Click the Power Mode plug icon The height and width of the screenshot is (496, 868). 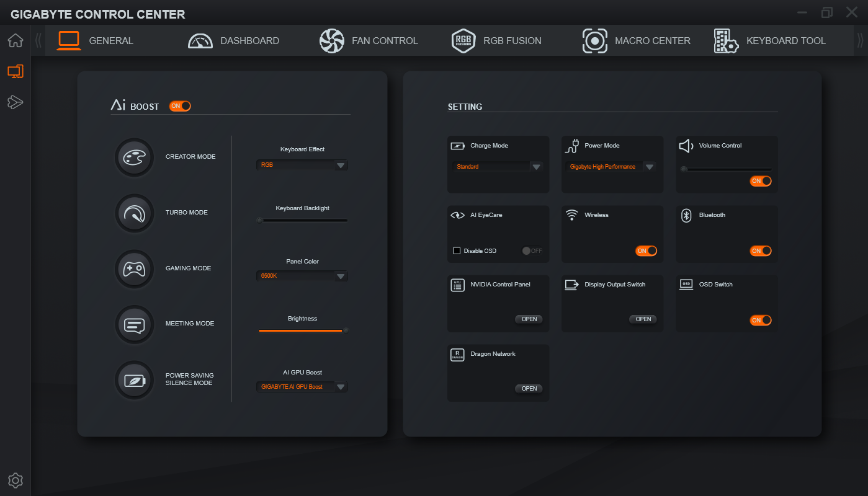[572, 146]
